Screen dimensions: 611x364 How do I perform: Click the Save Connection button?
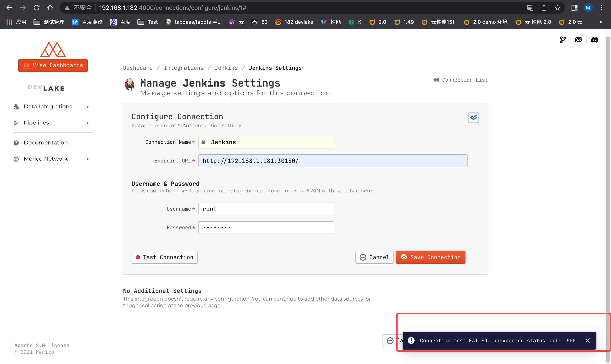(x=430, y=257)
